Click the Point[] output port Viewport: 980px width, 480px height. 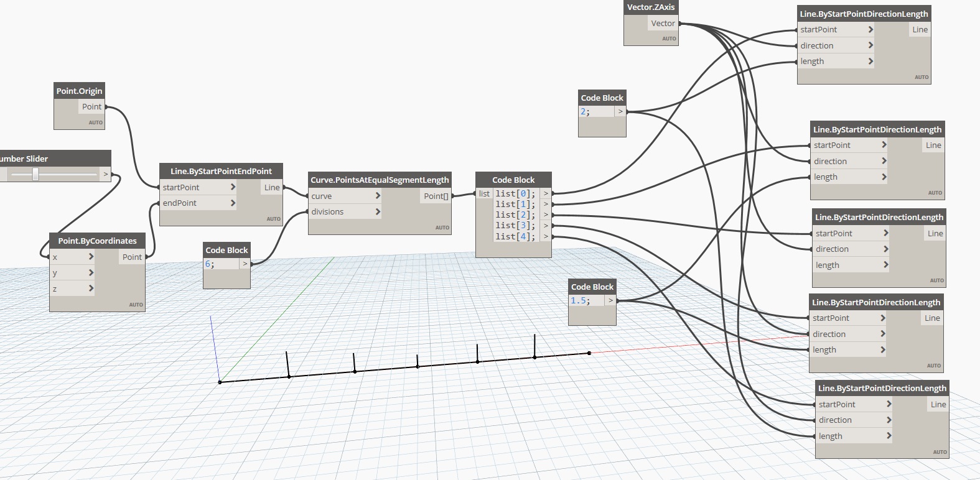[x=436, y=196]
